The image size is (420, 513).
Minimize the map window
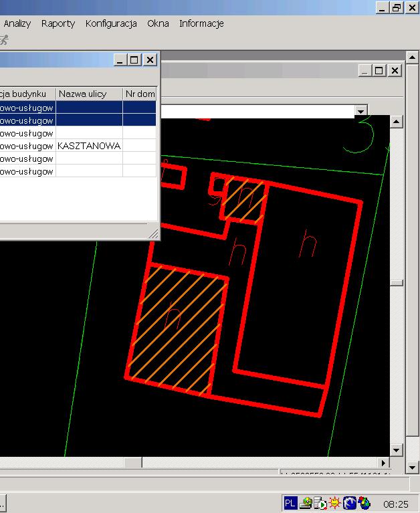click(x=364, y=71)
